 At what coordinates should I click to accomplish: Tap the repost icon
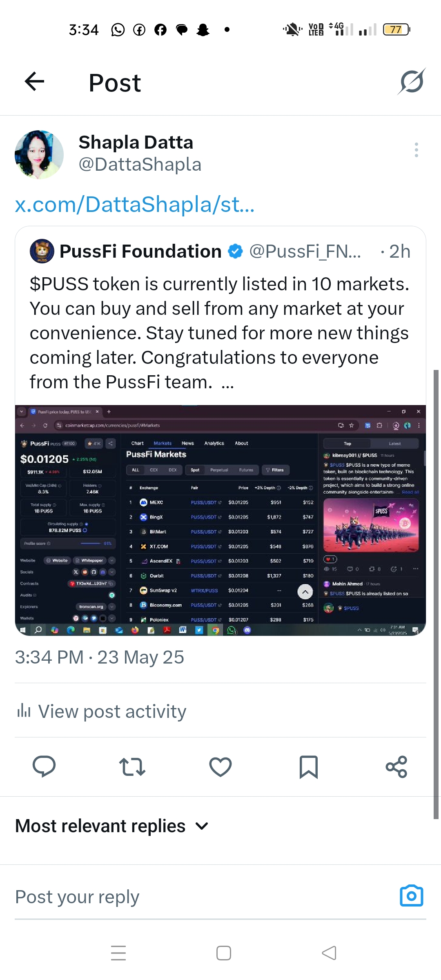click(132, 766)
